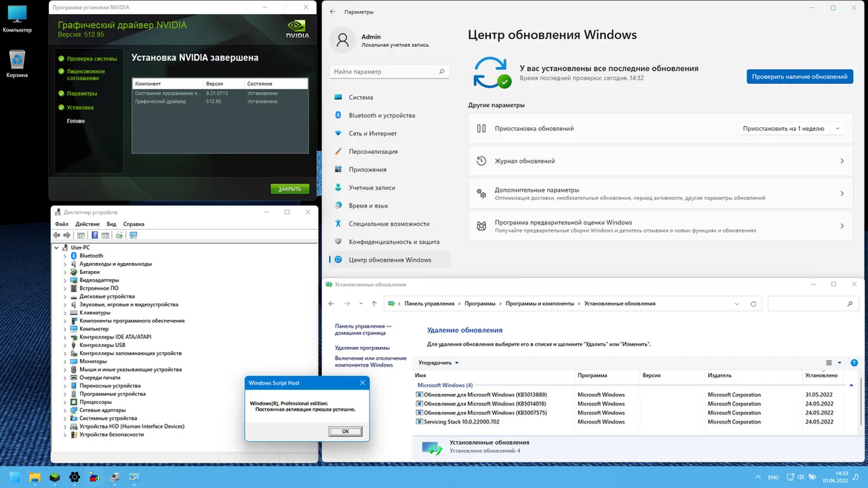Click Проверить наличие обновлений button
Screen dimensions: 868x488
click(800, 77)
